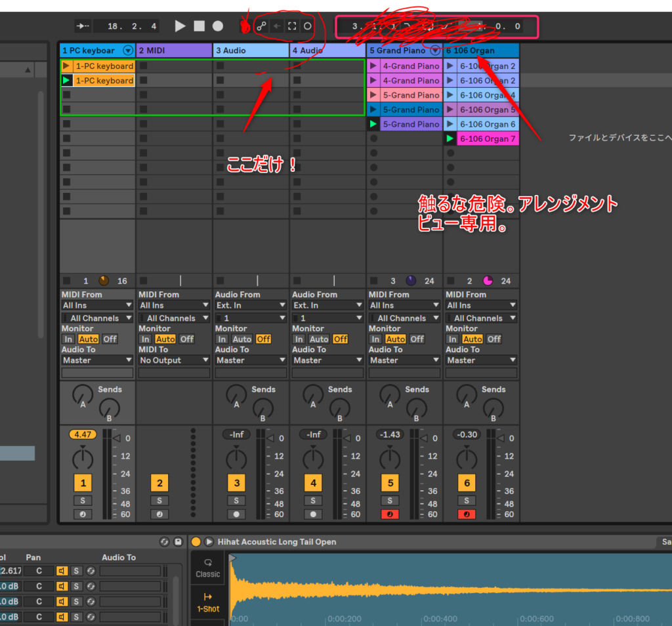Viewport: 672px width, 626px height.
Task: Click the track 1 volume value 4.47
Action: (x=83, y=434)
